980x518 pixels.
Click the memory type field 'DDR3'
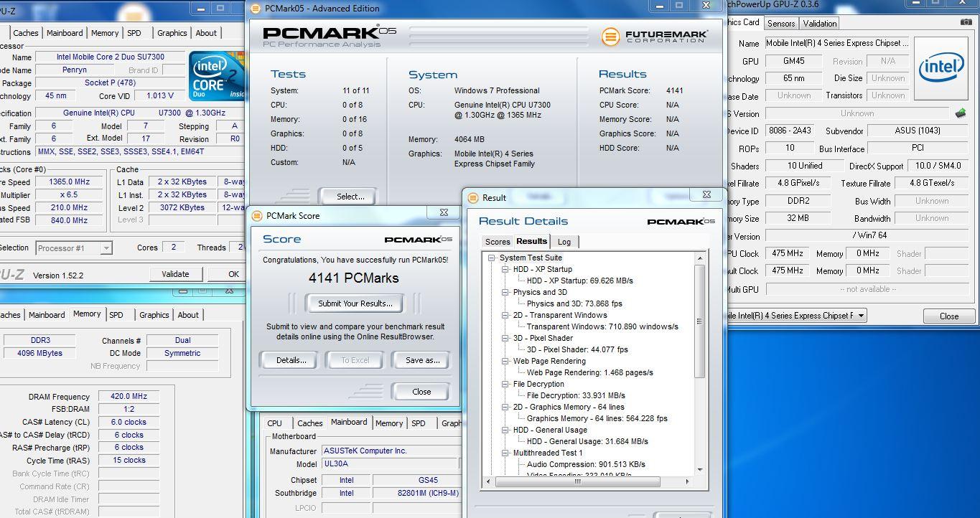(41, 340)
